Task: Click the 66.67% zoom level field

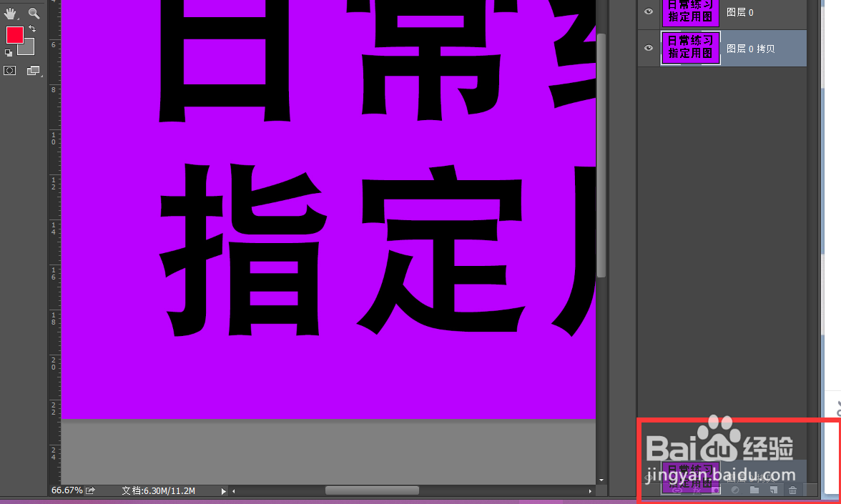Action: [x=67, y=490]
